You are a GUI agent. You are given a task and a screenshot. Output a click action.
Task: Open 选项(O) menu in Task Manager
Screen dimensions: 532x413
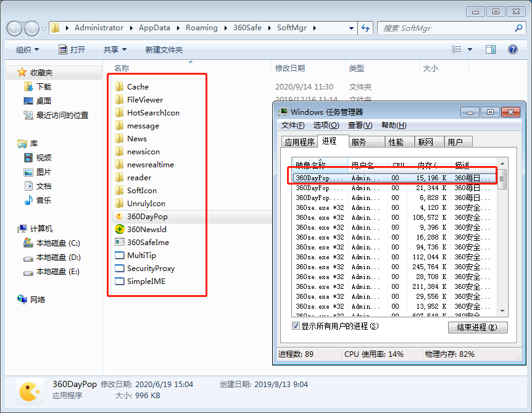coord(326,125)
